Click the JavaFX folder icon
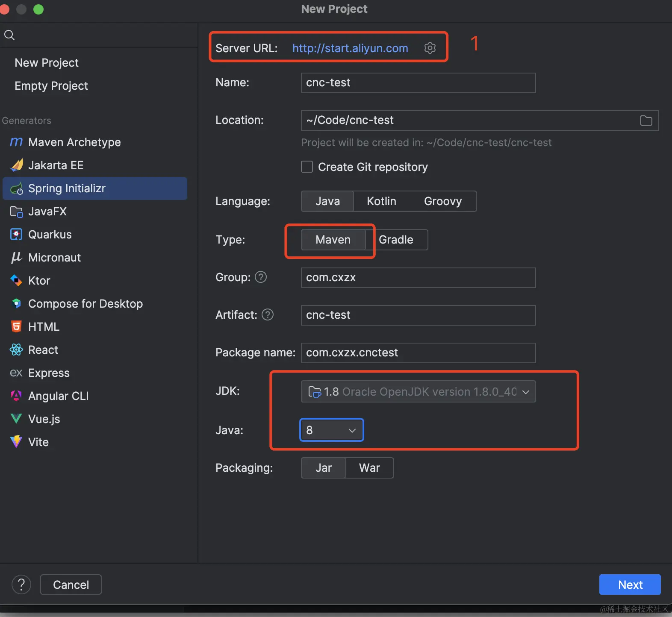The height and width of the screenshot is (617, 672). [x=16, y=212]
